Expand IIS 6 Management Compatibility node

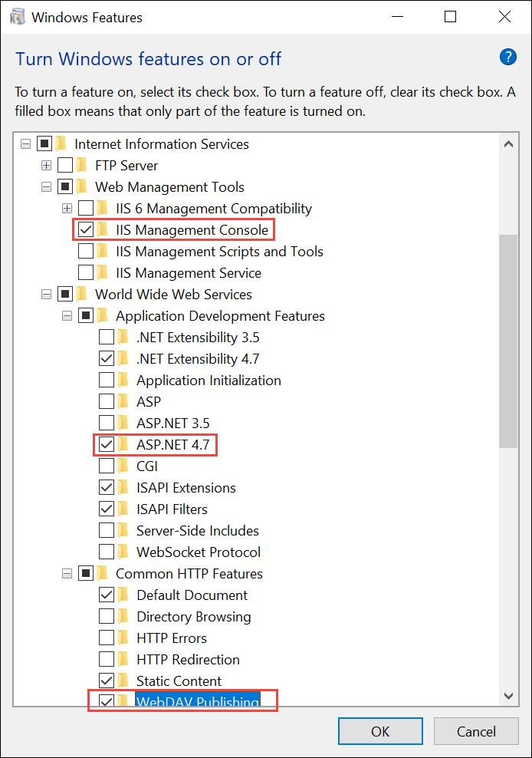tap(67, 209)
